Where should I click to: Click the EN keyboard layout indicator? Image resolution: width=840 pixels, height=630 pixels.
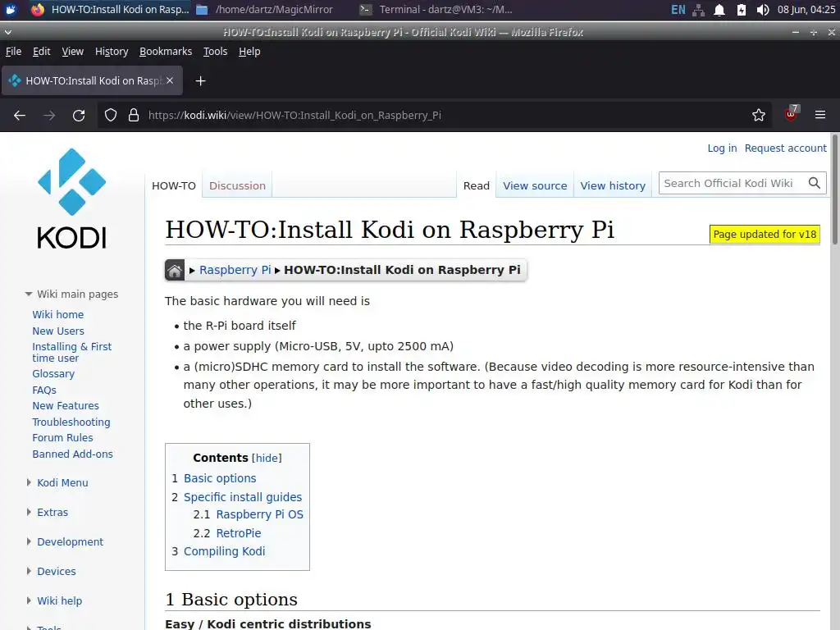coord(678,10)
